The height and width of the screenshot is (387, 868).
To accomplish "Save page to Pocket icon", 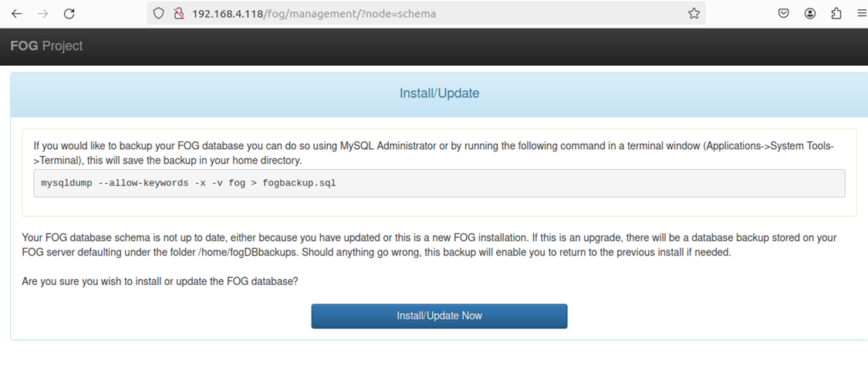I will tap(783, 14).
